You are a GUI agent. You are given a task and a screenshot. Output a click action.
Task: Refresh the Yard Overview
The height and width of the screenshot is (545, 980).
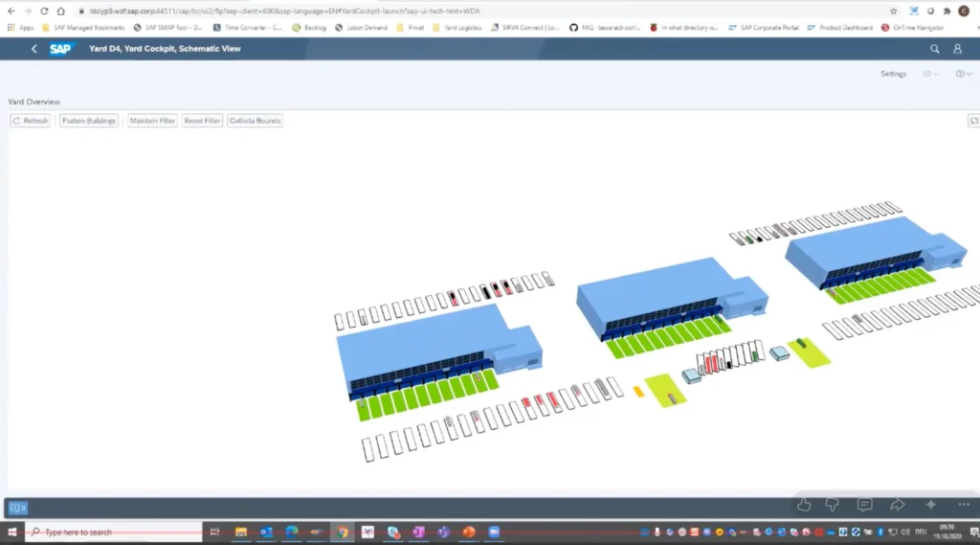[30, 121]
